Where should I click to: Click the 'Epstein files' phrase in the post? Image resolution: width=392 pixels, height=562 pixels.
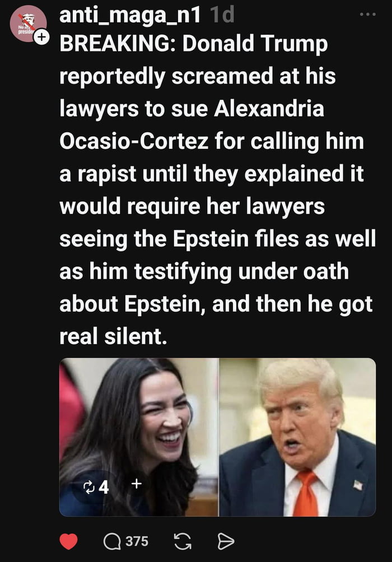click(236, 238)
